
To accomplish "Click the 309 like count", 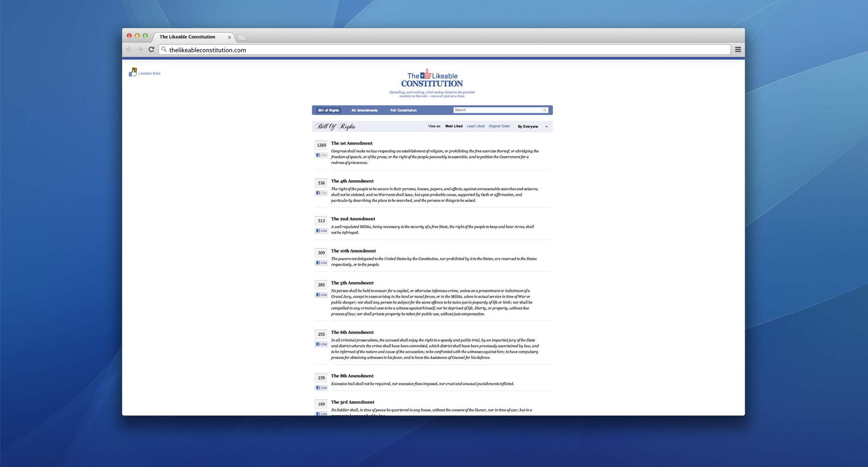I will 322,253.
